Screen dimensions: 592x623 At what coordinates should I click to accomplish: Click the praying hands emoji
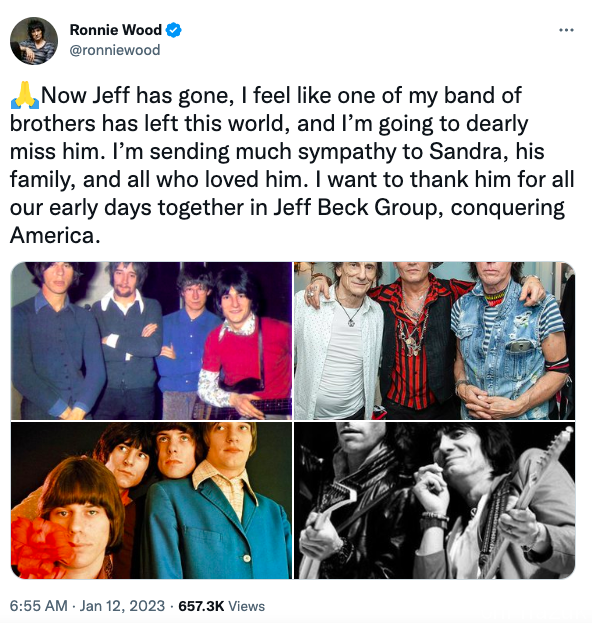click(x=25, y=95)
